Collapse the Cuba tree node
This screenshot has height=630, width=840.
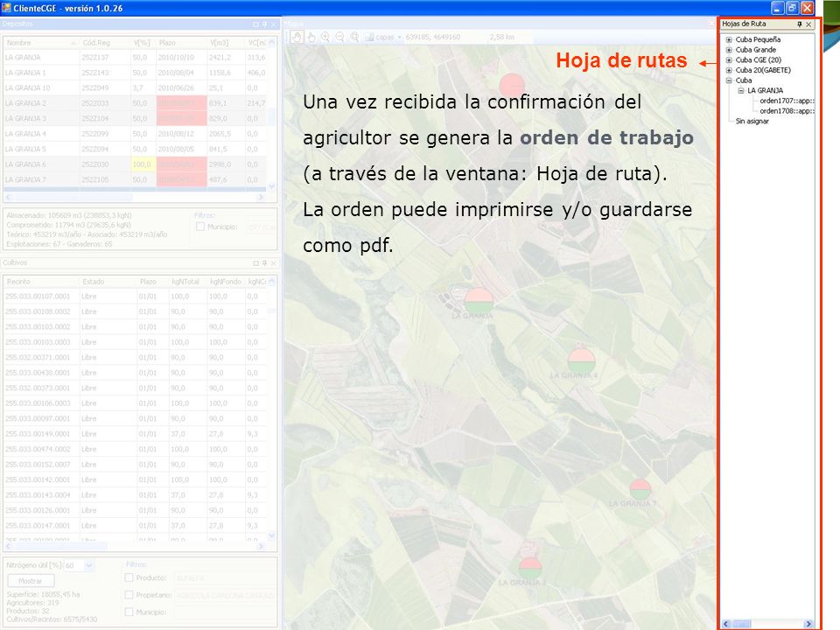[729, 80]
